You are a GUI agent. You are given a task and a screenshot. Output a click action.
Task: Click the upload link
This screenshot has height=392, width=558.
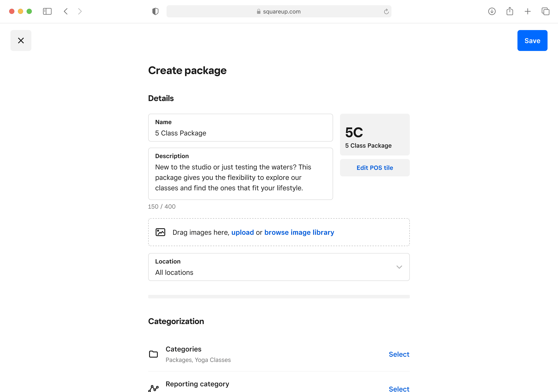242,232
